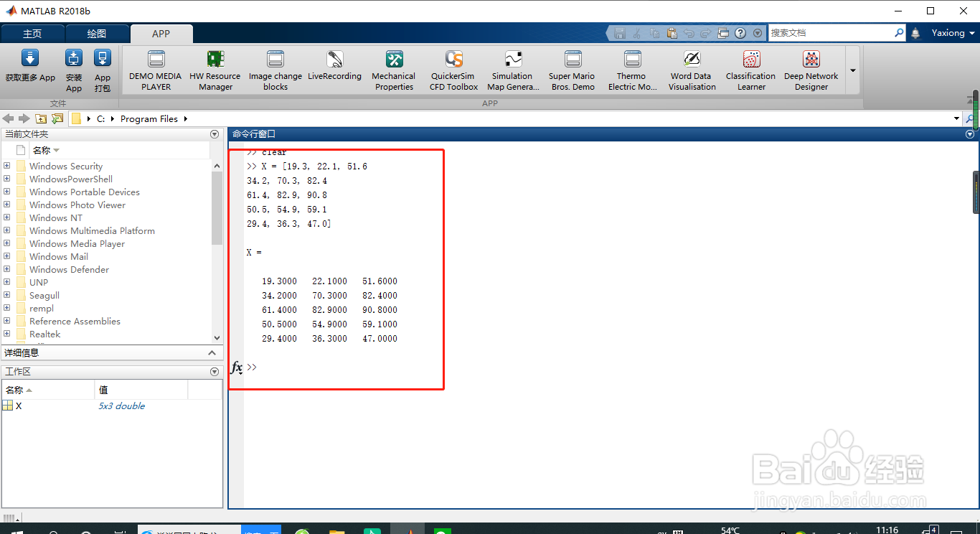Open the 当前文件夹 panel actions menu

[x=214, y=134]
